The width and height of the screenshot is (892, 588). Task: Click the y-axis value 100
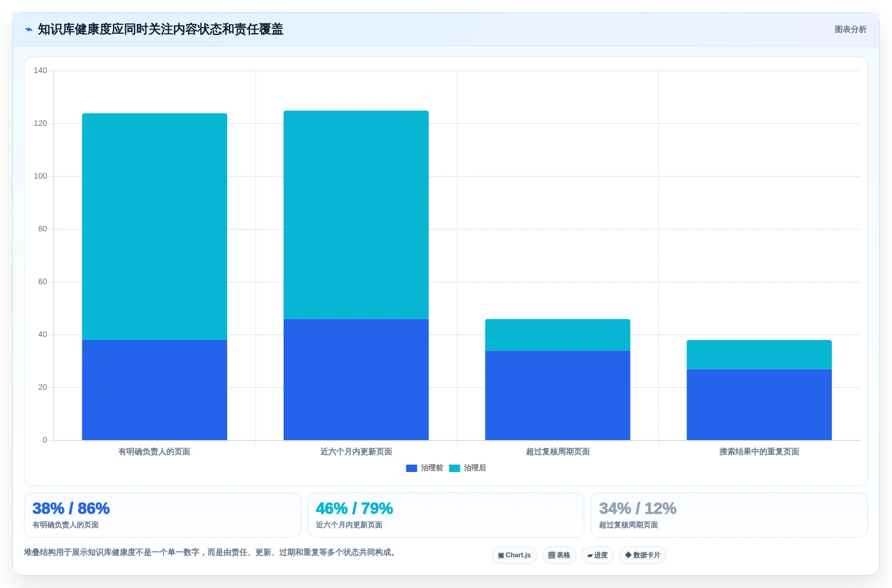[x=41, y=176]
